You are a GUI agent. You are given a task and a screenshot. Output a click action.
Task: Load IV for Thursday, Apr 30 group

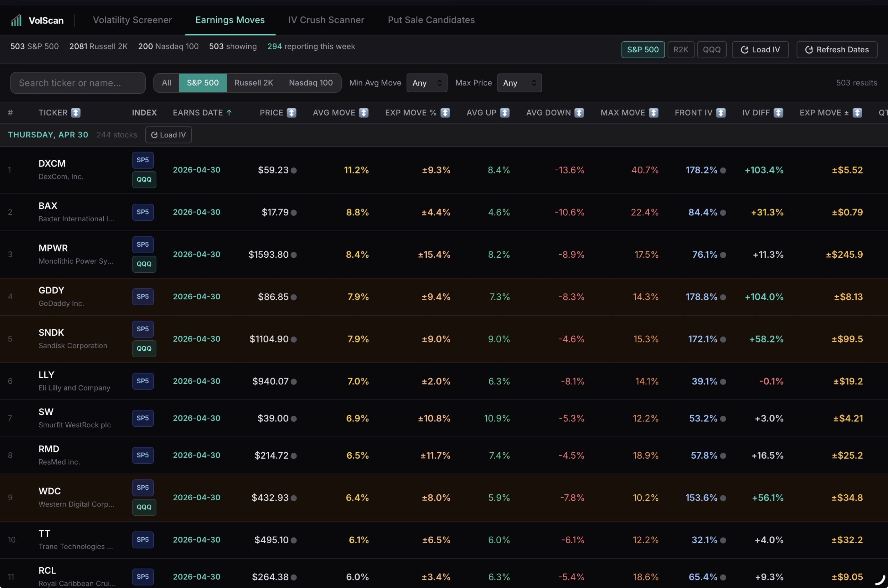(168, 135)
